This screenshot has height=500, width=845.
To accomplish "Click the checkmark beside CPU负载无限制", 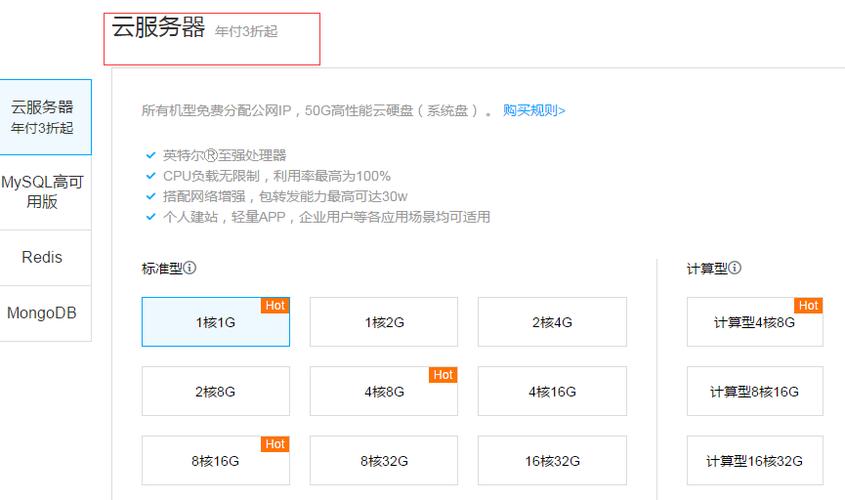I will [151, 176].
